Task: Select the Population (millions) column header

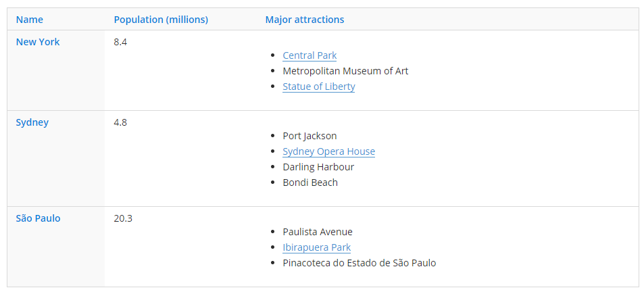Action: pyautogui.click(x=161, y=20)
